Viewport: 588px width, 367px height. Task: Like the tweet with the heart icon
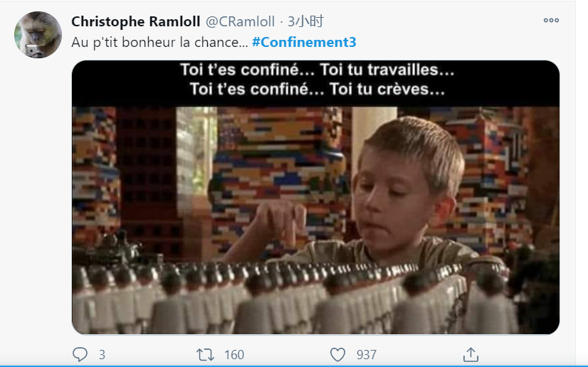point(337,354)
